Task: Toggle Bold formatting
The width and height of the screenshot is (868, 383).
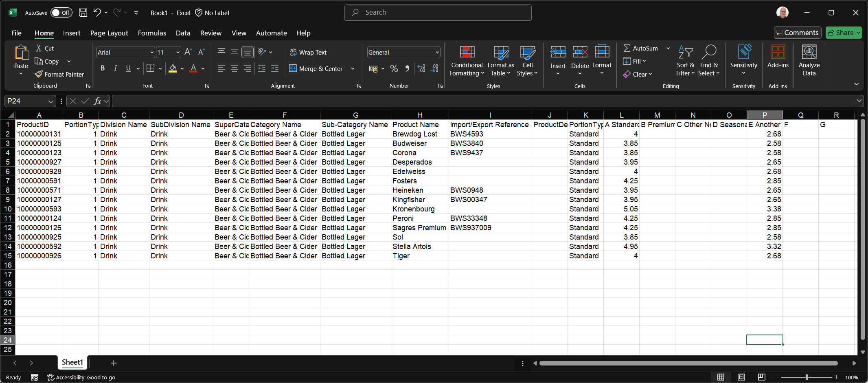Action: (103, 68)
